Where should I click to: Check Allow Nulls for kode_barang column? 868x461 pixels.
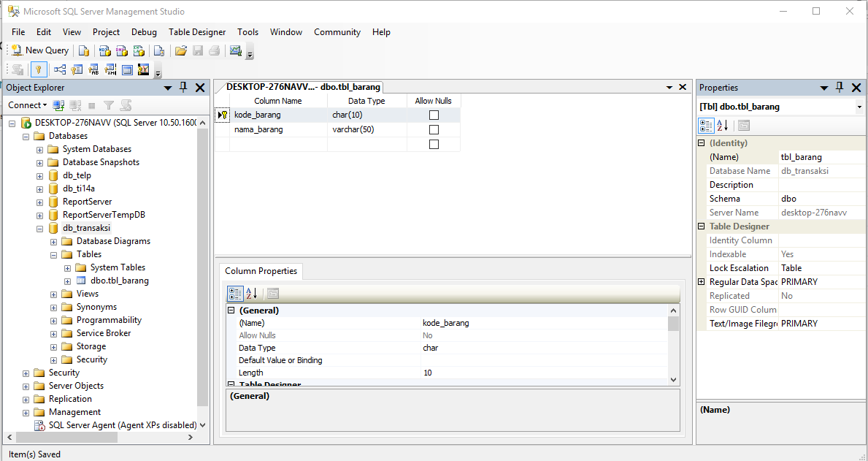[434, 115]
